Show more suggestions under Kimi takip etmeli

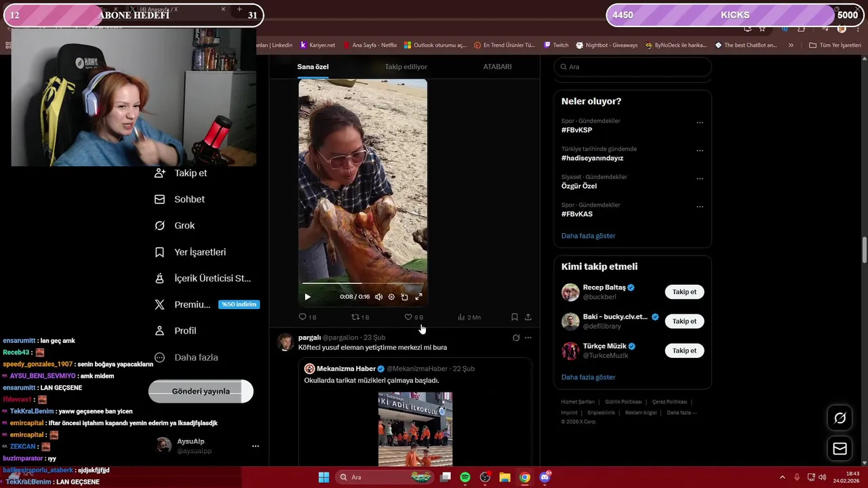tap(588, 377)
